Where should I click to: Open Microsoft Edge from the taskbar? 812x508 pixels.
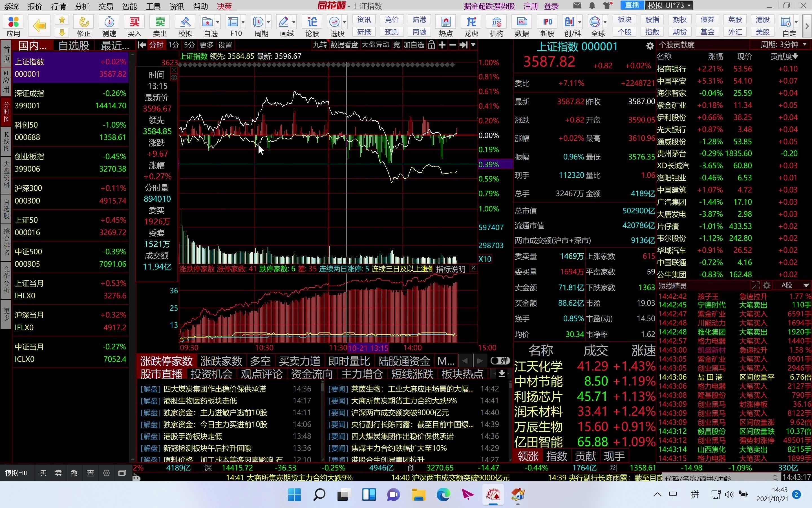(x=443, y=494)
